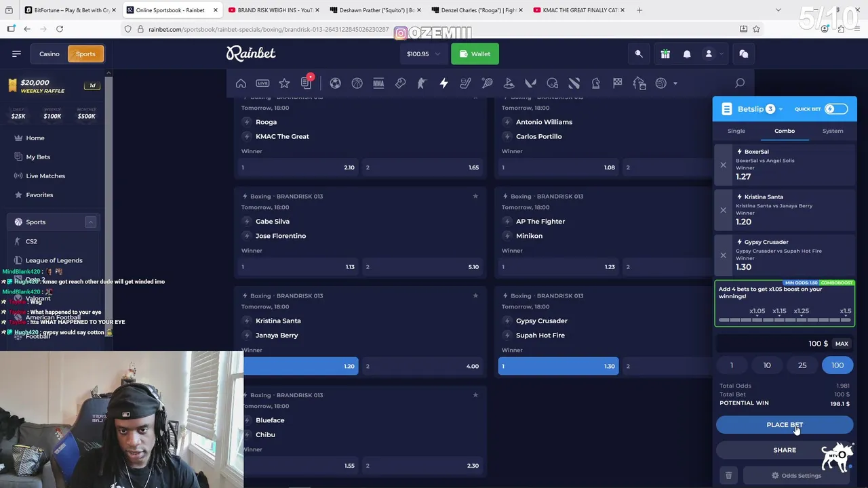Open Favorites in sidebar
The image size is (868, 488).
click(x=39, y=195)
